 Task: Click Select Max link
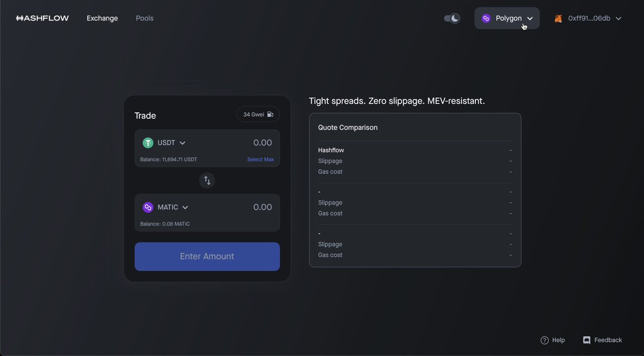click(260, 159)
